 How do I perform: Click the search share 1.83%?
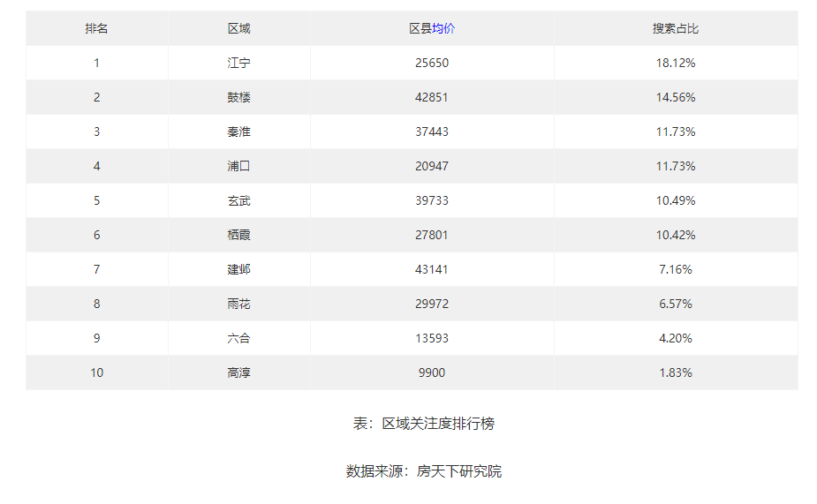(676, 372)
